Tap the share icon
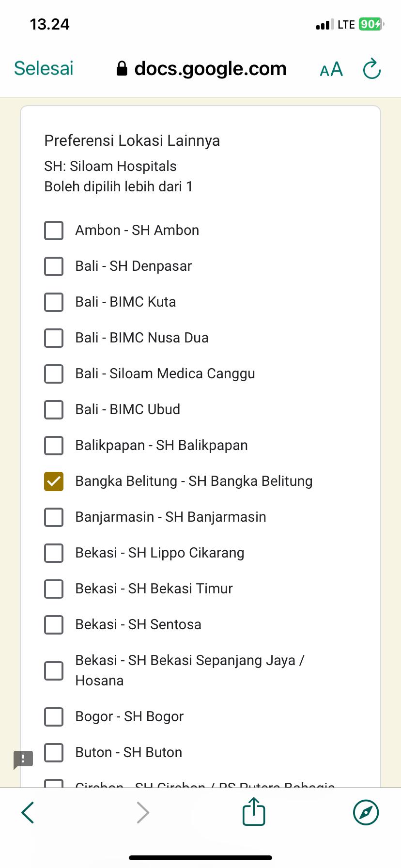Viewport: 401px width, 868px height. (x=254, y=812)
